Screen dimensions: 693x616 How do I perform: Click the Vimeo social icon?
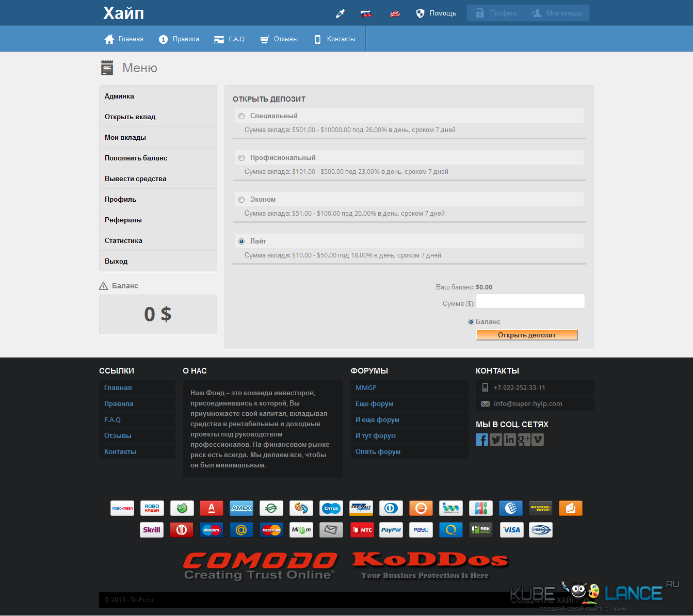538,440
